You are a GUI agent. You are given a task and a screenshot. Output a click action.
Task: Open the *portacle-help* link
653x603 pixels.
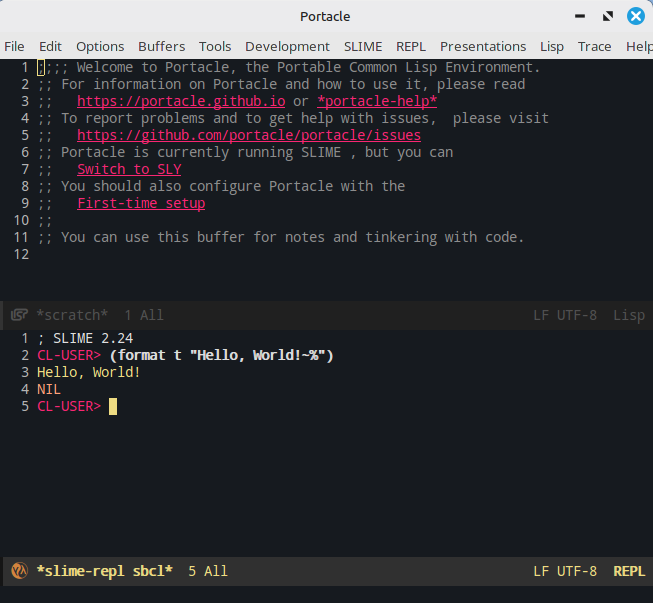377,101
